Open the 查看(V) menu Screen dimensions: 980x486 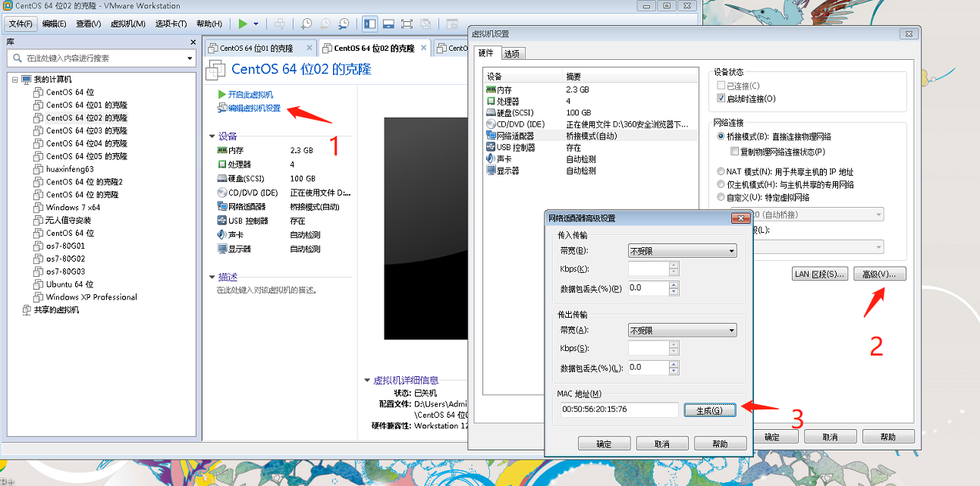[88, 24]
